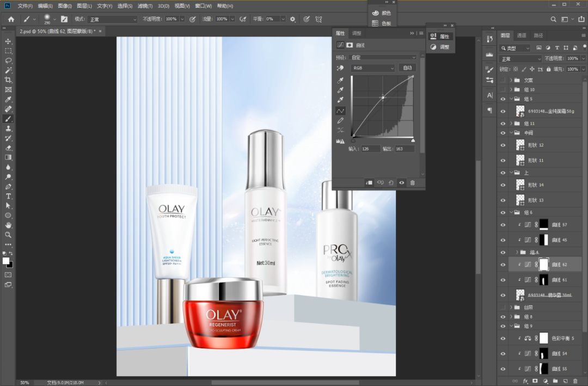Open the 图像(I) menu
588x386 pixels.
click(64, 6)
